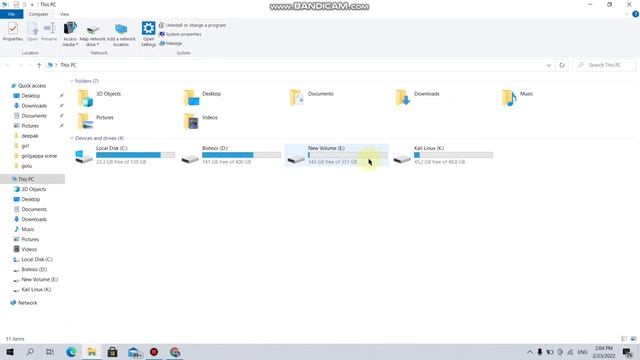
Task: Switch to the Computer ribbon tab
Action: pos(38,14)
